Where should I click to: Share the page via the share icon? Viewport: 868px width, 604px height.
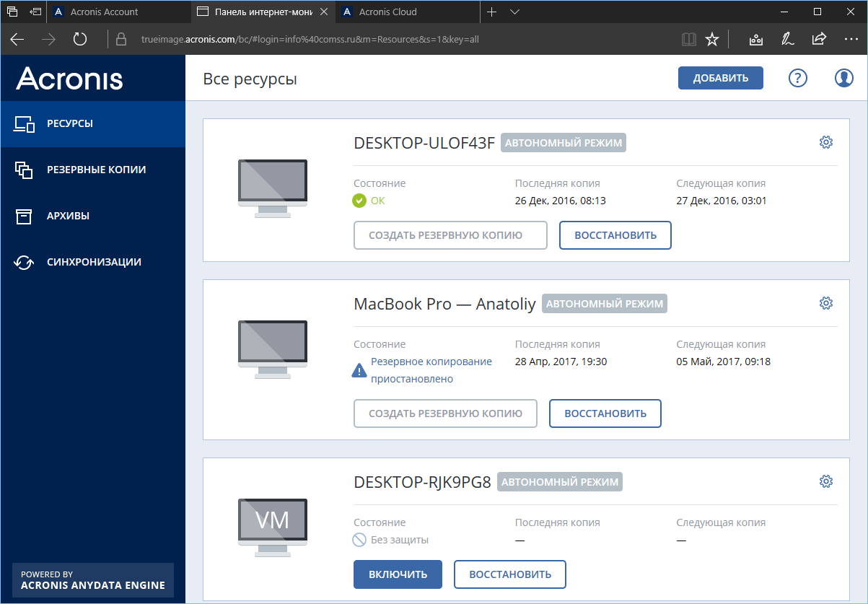click(x=821, y=40)
